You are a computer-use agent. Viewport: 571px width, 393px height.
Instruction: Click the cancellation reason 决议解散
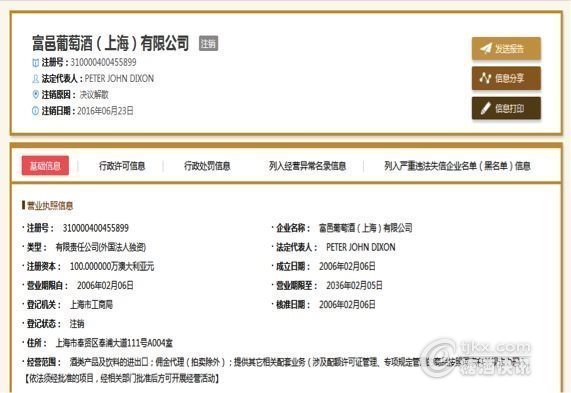pos(94,95)
